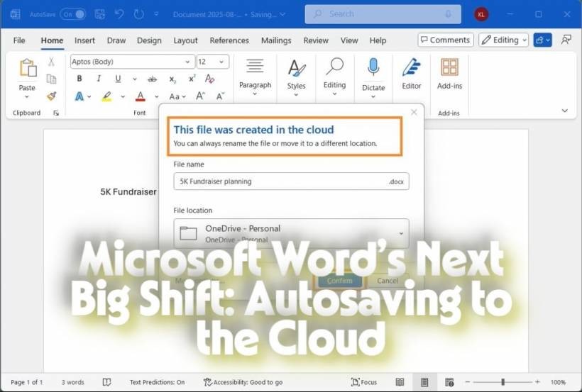Open the Editing find menu
Screen dimensions: 582x392
tap(334, 77)
